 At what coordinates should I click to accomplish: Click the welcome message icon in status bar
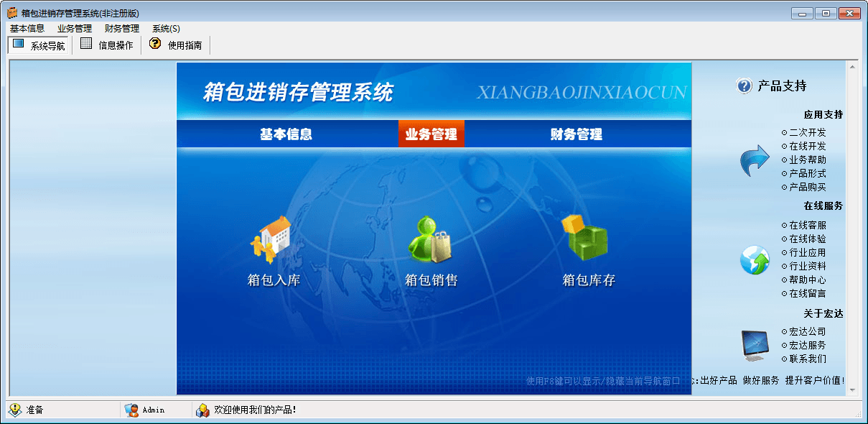point(201,410)
